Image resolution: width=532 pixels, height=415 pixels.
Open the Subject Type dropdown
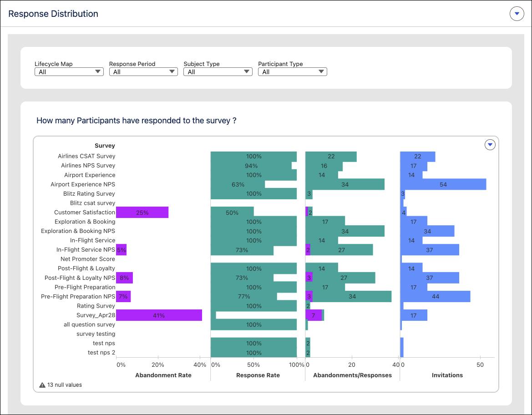(x=218, y=71)
